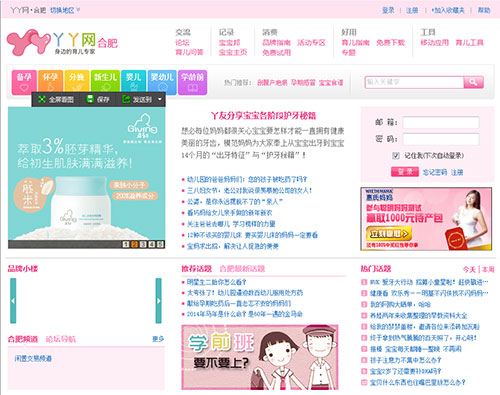The image size is (500, 395).
Task: Open the 品牌指南 link
Action: tap(276, 43)
